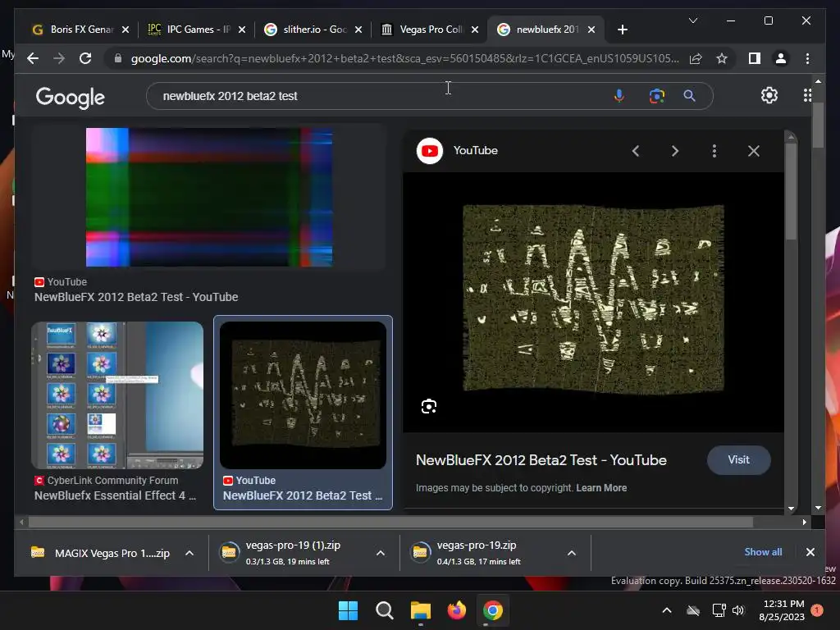Open the Chrome profile menu
The image size is (840, 630).
coord(781,58)
